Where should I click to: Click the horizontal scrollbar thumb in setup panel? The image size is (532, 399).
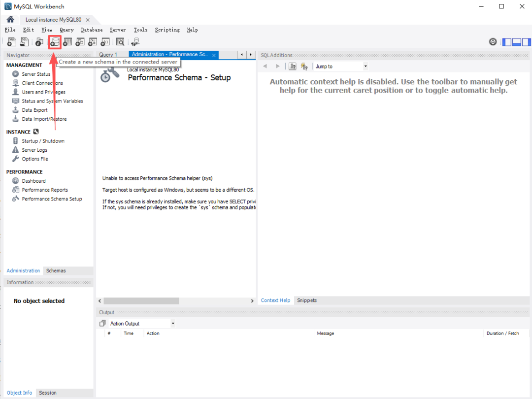click(x=141, y=301)
